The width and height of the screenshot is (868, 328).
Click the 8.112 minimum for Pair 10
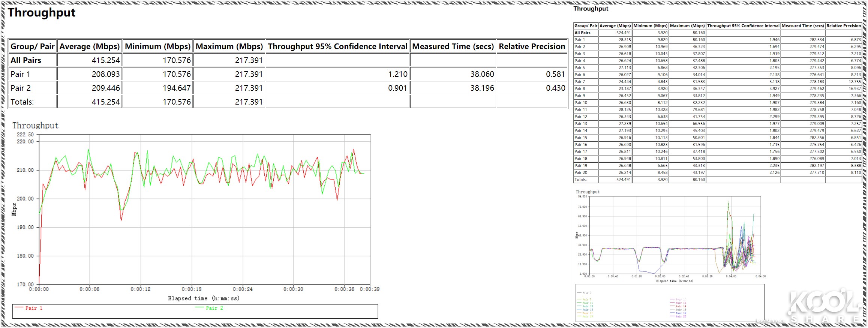click(662, 103)
